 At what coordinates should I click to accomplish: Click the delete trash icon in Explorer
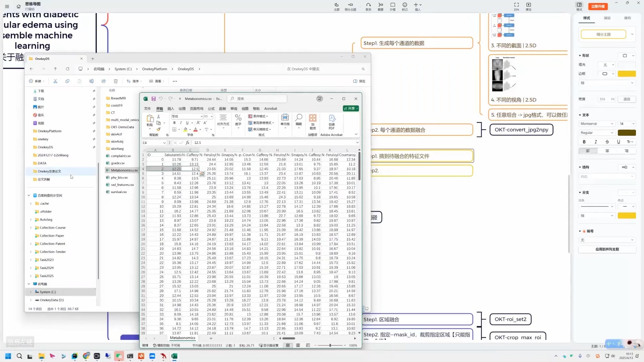click(x=116, y=81)
